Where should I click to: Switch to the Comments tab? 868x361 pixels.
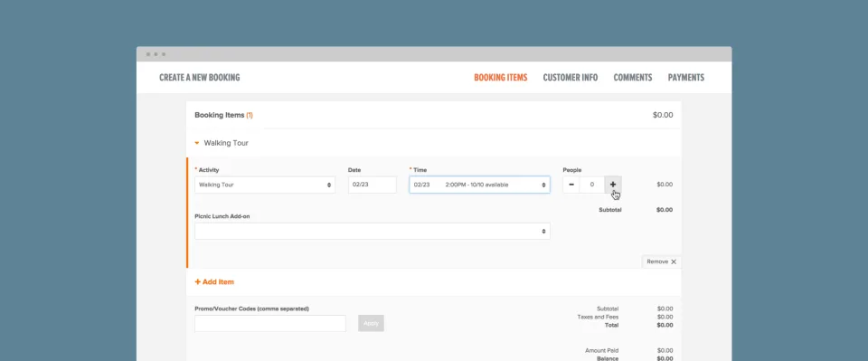pyautogui.click(x=633, y=78)
